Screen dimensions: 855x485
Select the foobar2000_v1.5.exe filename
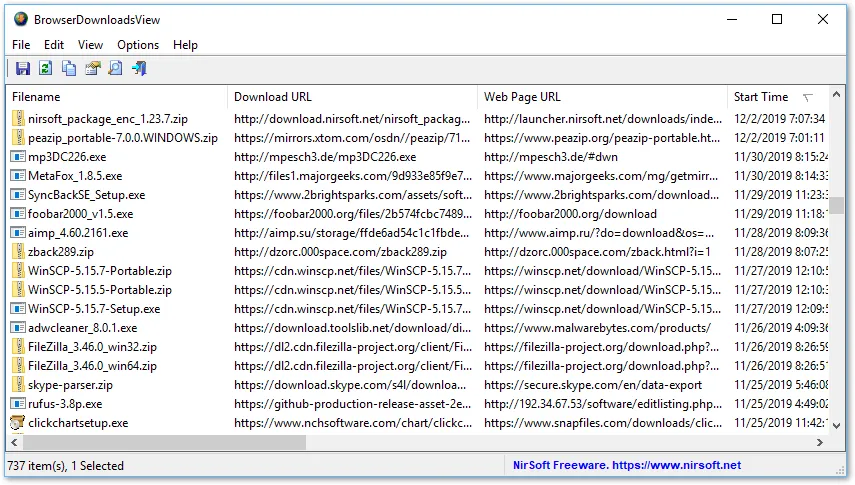(81, 214)
